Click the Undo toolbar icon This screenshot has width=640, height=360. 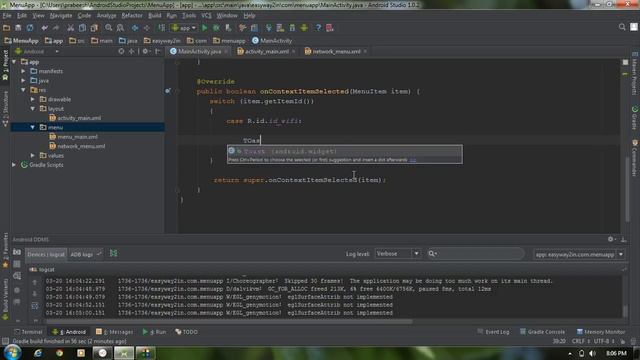click(44, 28)
